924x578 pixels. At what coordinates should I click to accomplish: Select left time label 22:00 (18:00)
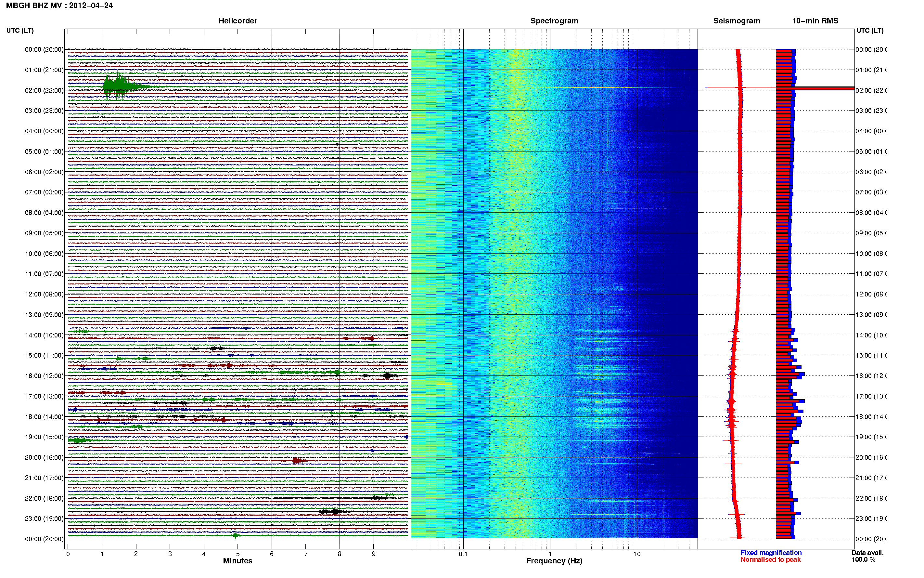click(44, 498)
